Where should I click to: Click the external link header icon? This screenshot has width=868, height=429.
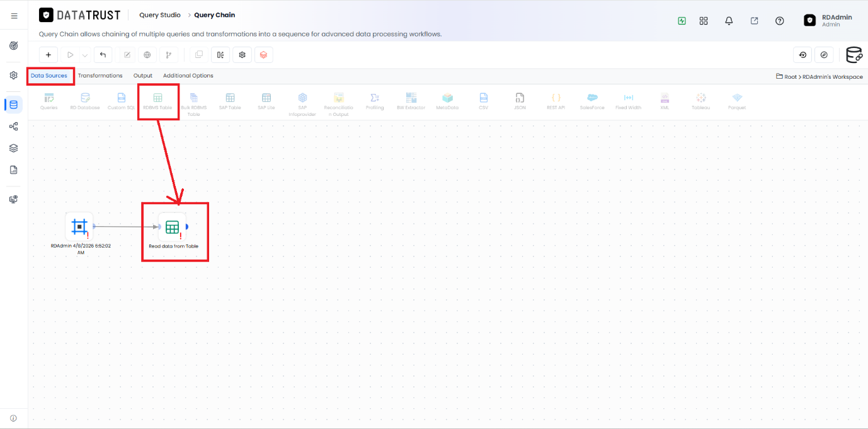(x=754, y=21)
